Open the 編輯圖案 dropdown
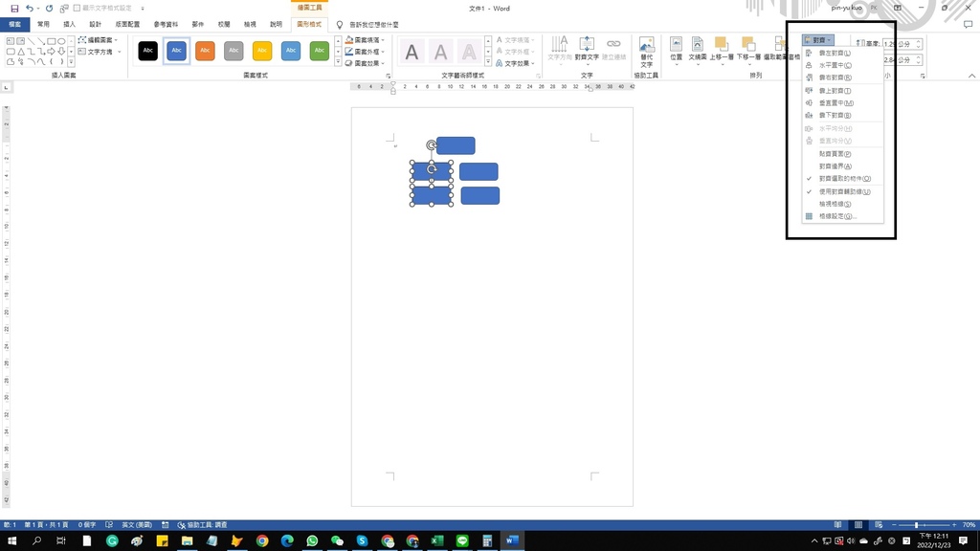This screenshot has height=551, width=980. point(100,40)
